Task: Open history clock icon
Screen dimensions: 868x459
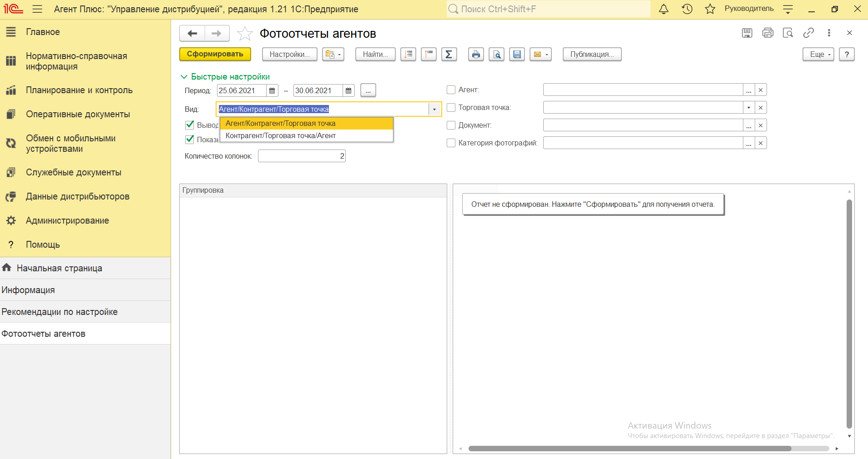Action: tap(687, 9)
